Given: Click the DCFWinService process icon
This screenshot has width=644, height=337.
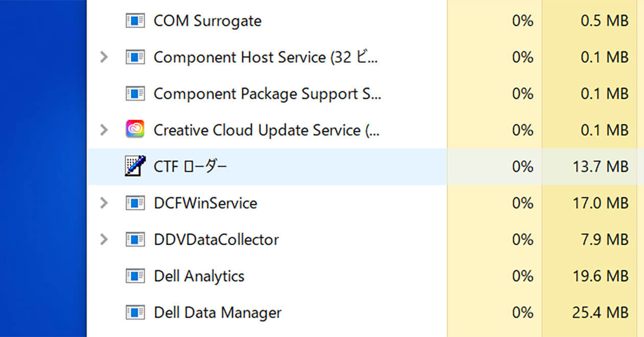Looking at the screenshot, I should pos(135,203).
